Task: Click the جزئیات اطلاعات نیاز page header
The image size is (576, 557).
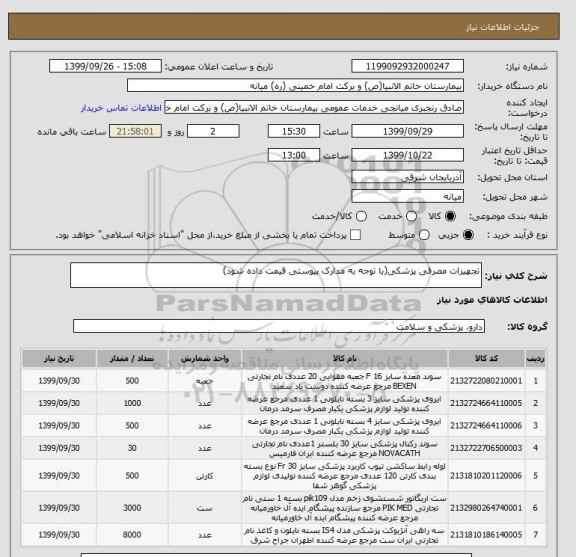Action: 503,28
